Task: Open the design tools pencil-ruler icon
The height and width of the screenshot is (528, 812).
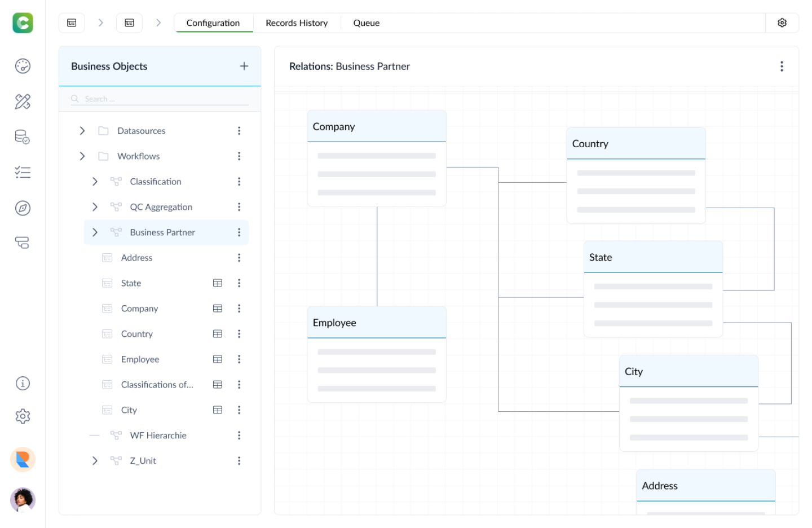Action: tap(23, 102)
